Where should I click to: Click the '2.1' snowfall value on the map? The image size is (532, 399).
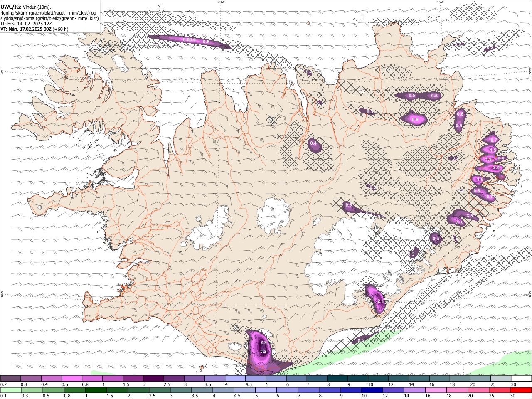(380, 301)
